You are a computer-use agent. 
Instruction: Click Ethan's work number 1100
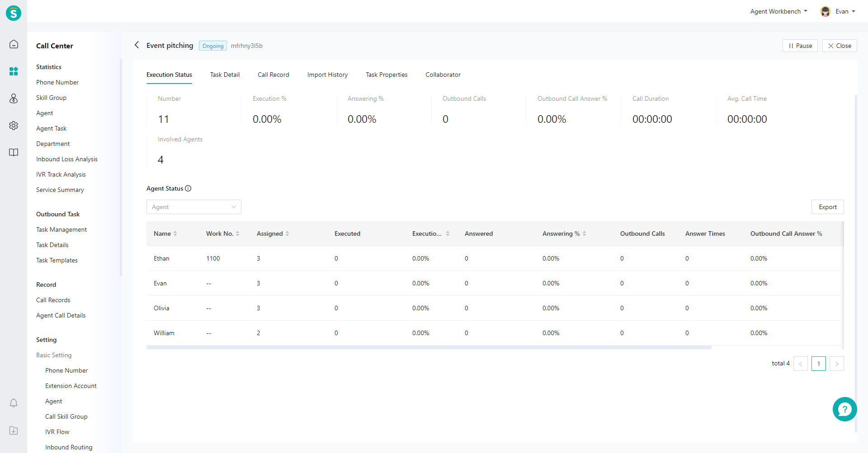pos(213,258)
